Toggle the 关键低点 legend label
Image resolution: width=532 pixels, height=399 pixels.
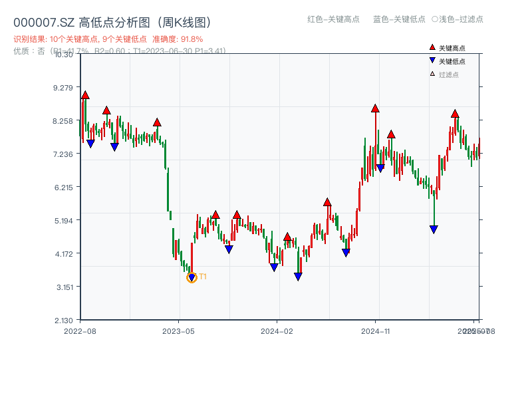pyautogui.click(x=452, y=61)
